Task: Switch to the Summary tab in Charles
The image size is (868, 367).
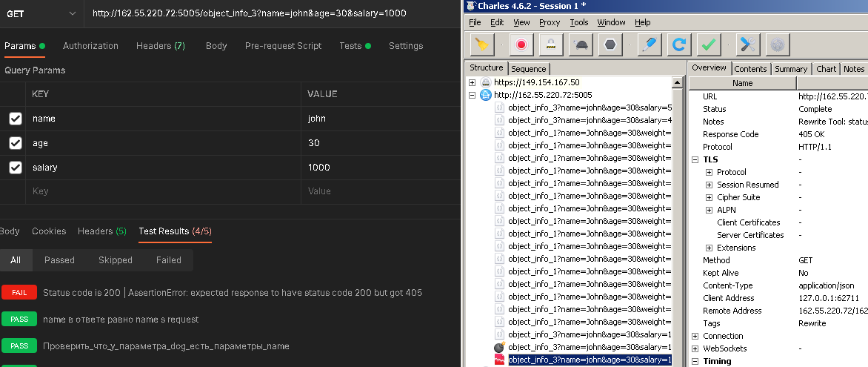Action: [790, 69]
